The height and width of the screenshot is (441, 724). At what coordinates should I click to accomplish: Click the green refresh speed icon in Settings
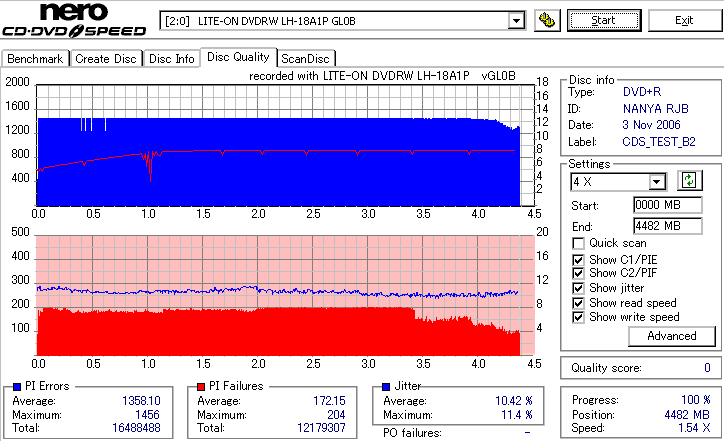click(x=689, y=181)
